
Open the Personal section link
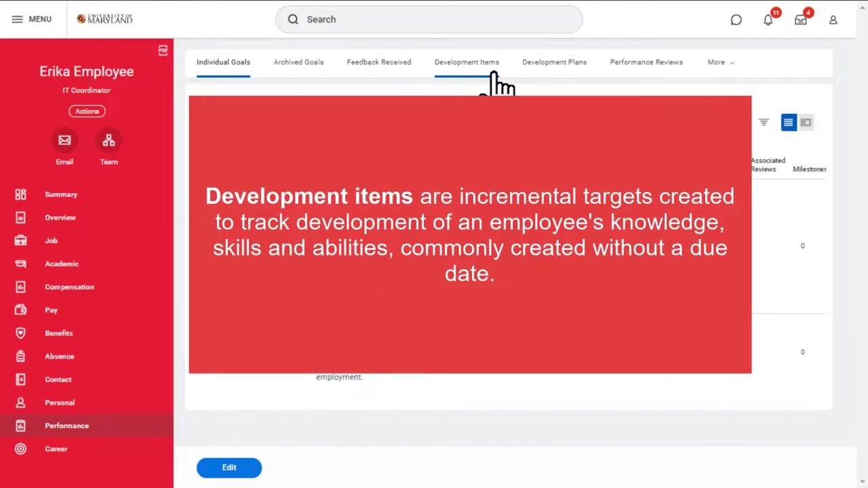pyautogui.click(x=60, y=403)
